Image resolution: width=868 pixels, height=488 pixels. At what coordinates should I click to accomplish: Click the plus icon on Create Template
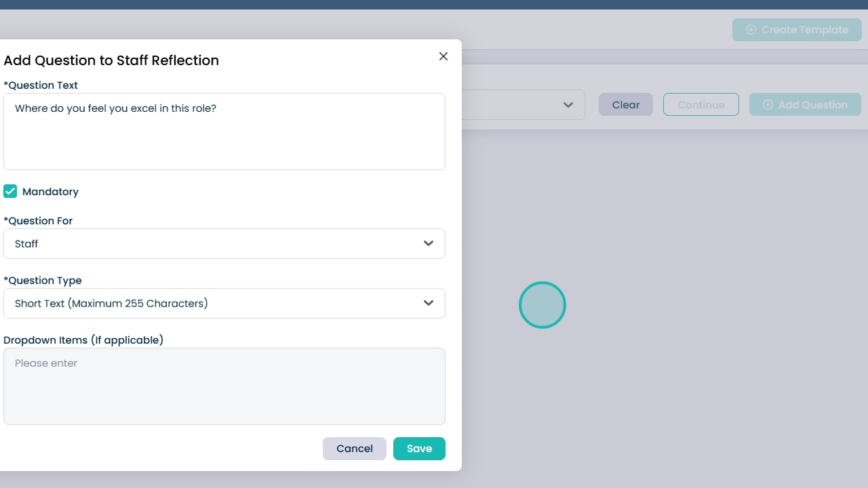[x=751, y=30]
